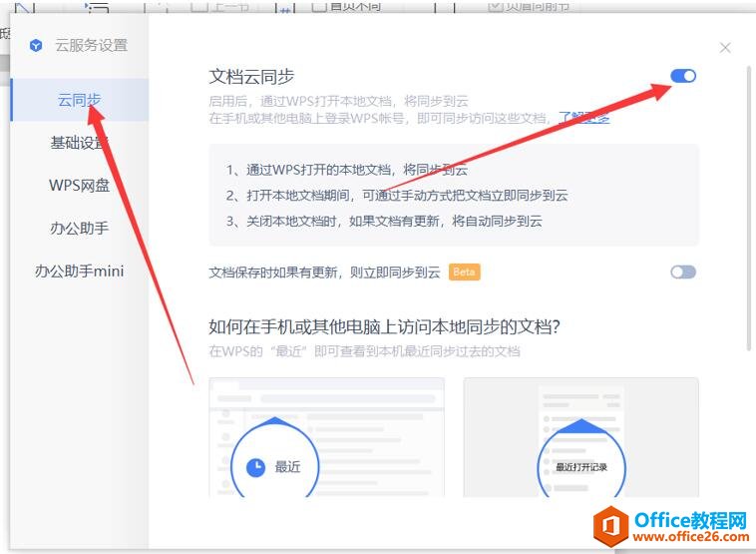The height and width of the screenshot is (554, 756).
Task: Click the 了解更多 link
Action: click(583, 118)
